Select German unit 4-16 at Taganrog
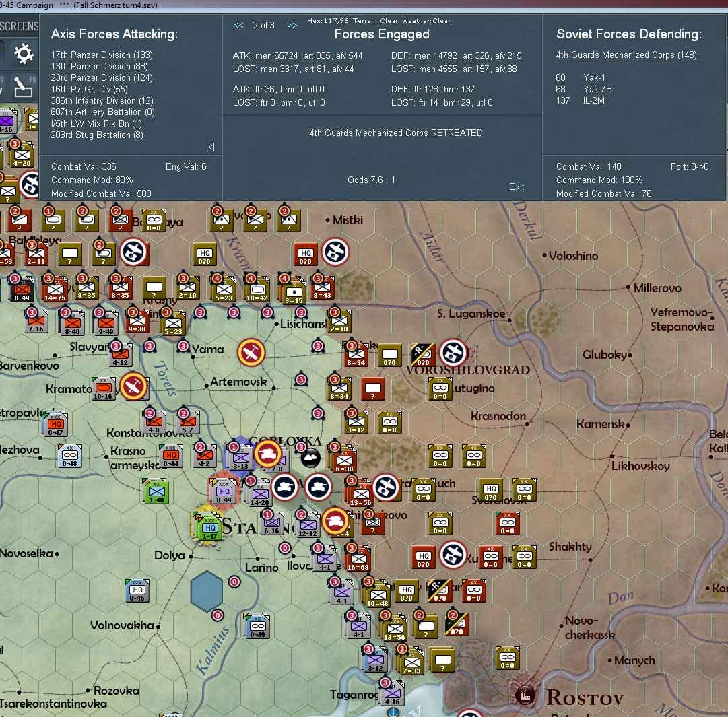The width and height of the screenshot is (728, 717). click(393, 694)
